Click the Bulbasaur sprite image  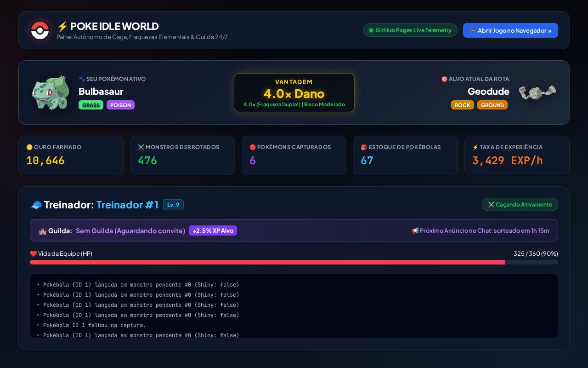[51, 92]
